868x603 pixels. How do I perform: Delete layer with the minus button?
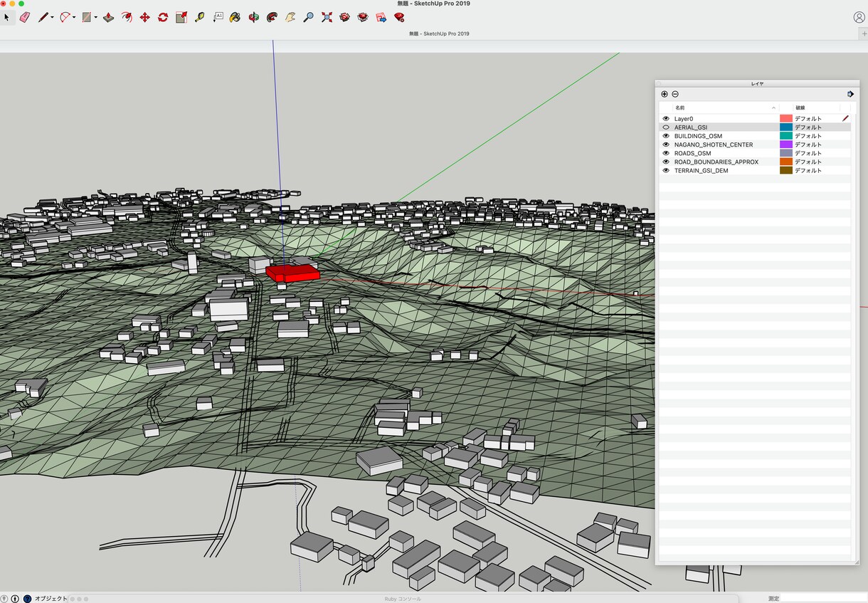tap(675, 94)
